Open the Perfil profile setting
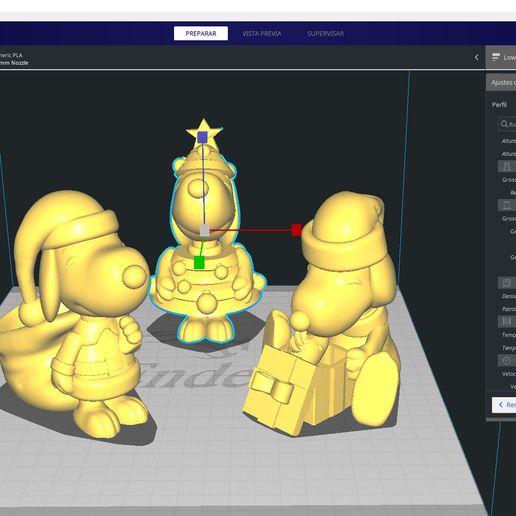 pos(499,105)
